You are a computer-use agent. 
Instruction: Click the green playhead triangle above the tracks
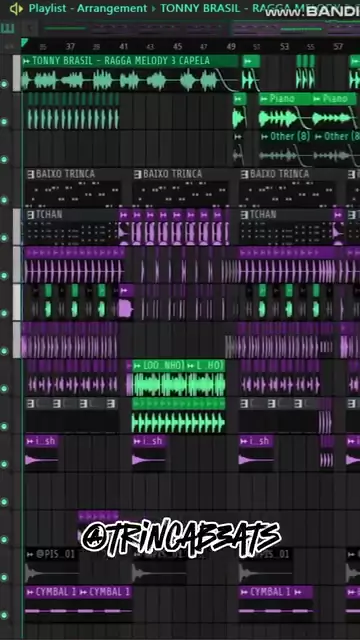point(24,42)
